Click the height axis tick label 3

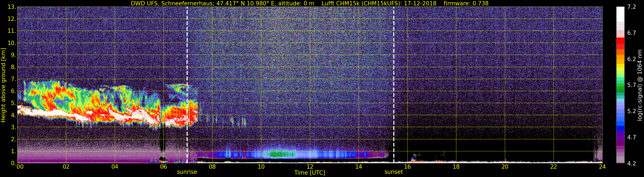point(13,127)
